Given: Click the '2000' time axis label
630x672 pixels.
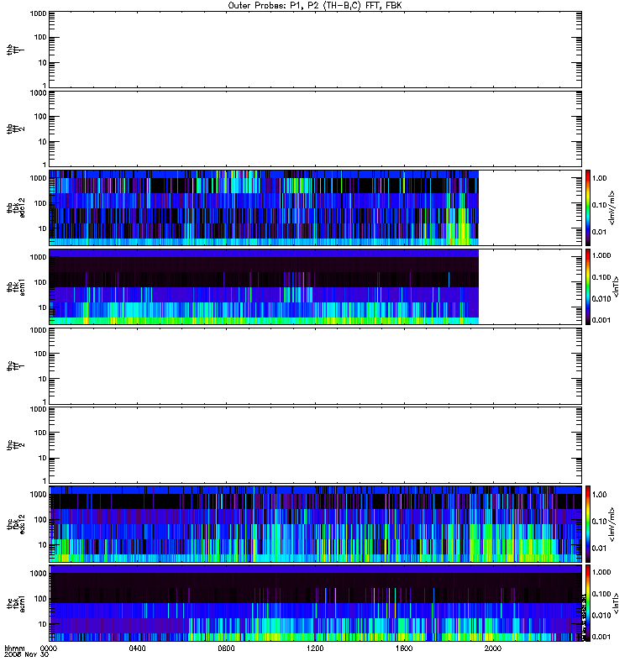Looking at the screenshot, I should coord(493,648).
